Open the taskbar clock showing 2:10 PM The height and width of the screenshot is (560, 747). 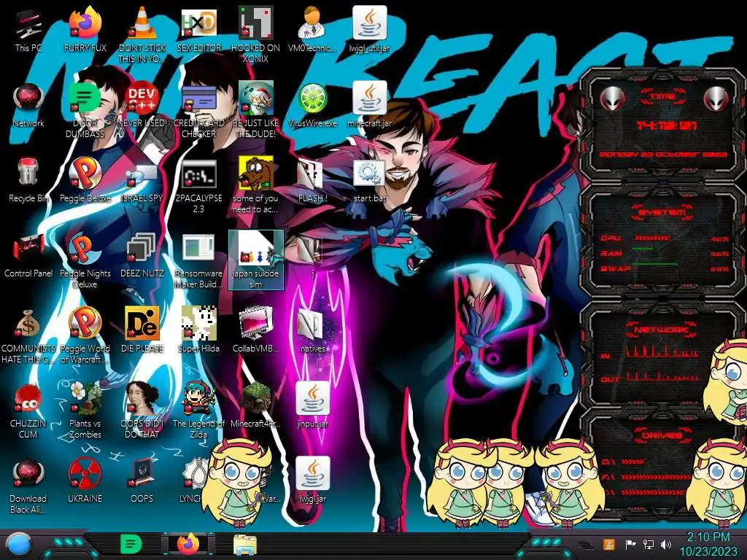[x=708, y=545]
